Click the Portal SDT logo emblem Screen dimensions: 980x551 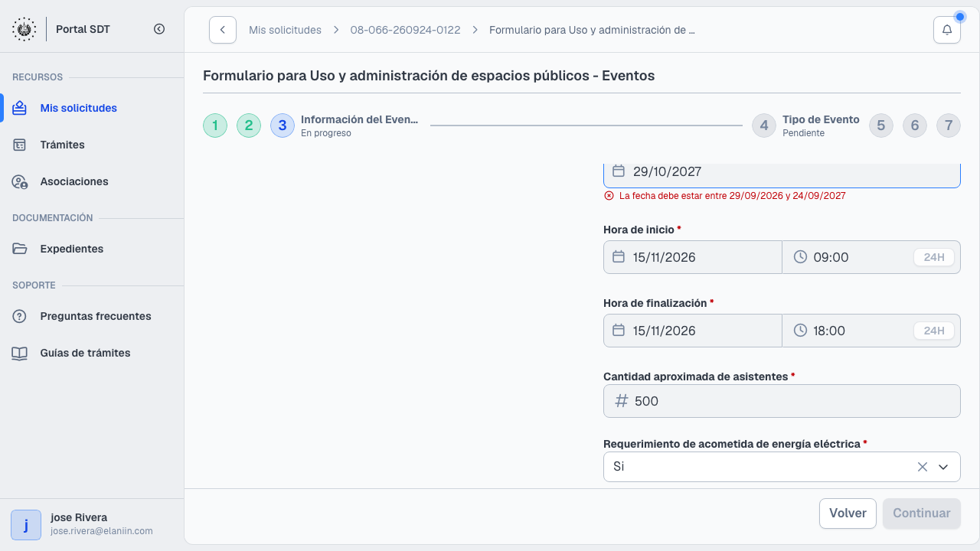[24, 29]
